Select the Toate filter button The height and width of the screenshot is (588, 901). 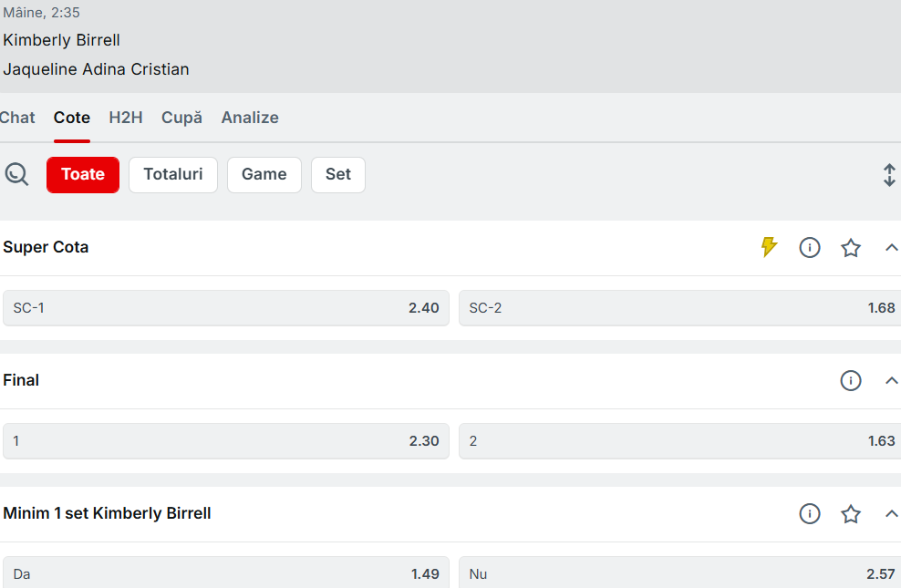(83, 175)
